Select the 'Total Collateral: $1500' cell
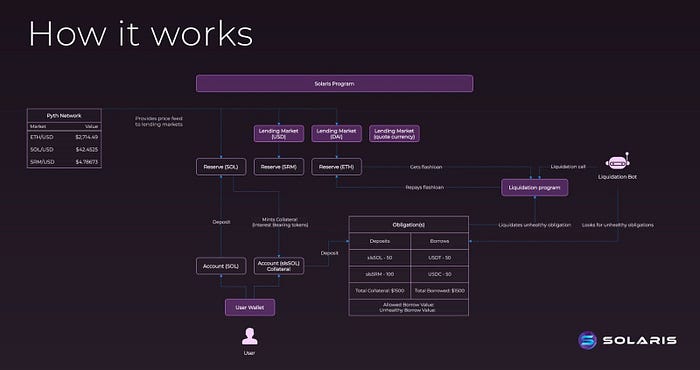Screen dimensions: 700x370 coord(379,291)
